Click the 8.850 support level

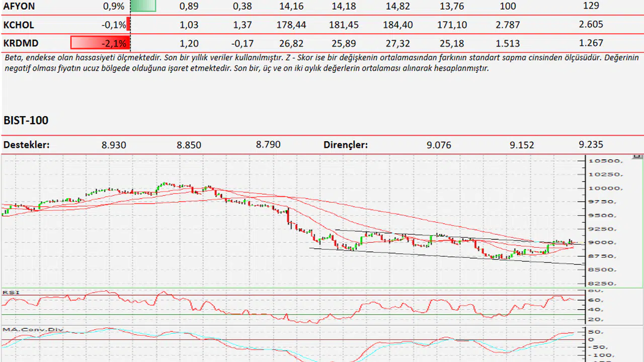pos(189,145)
